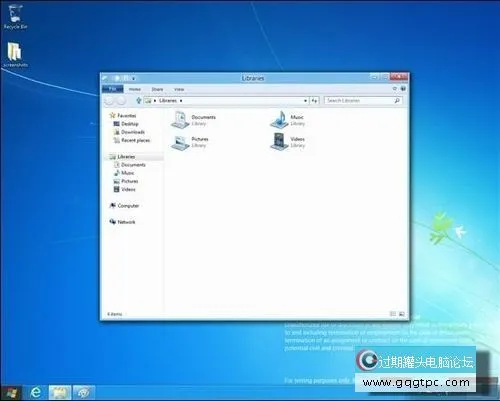
Task: Open the File ribbon tab
Action: 112,89
